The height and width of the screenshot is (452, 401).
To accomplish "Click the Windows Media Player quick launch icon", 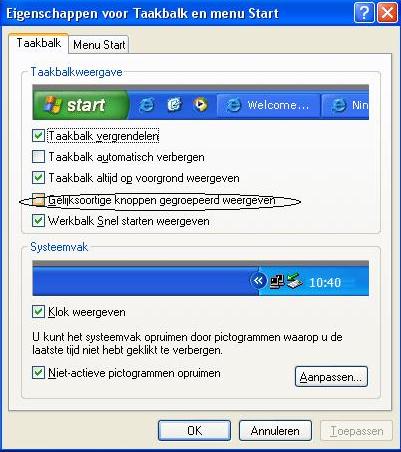I will (x=200, y=105).
